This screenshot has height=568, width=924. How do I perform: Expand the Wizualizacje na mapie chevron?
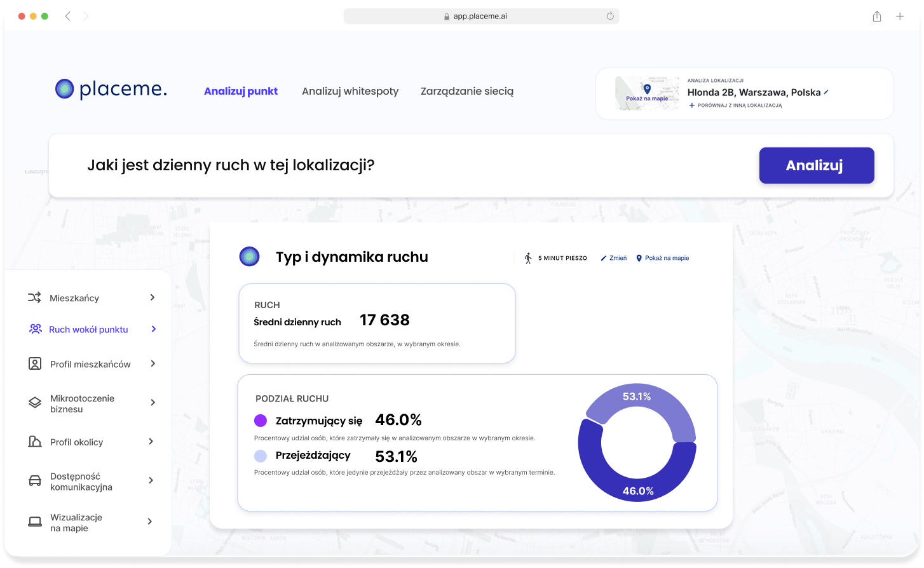click(x=150, y=522)
